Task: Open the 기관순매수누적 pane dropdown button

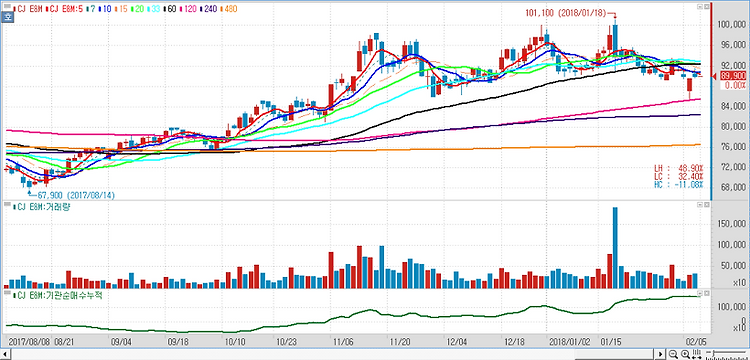Action: coord(699,292)
